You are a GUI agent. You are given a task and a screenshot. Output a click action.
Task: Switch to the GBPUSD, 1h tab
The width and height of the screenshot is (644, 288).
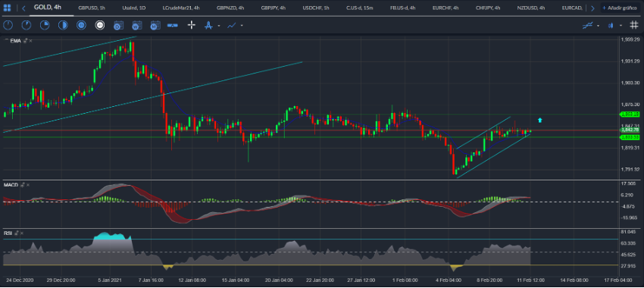pyautogui.click(x=92, y=8)
